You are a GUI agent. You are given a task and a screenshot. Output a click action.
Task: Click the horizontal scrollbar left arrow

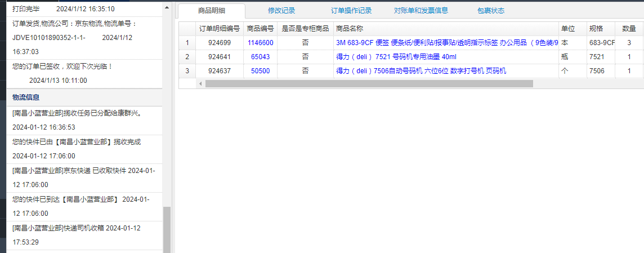tap(201, 83)
